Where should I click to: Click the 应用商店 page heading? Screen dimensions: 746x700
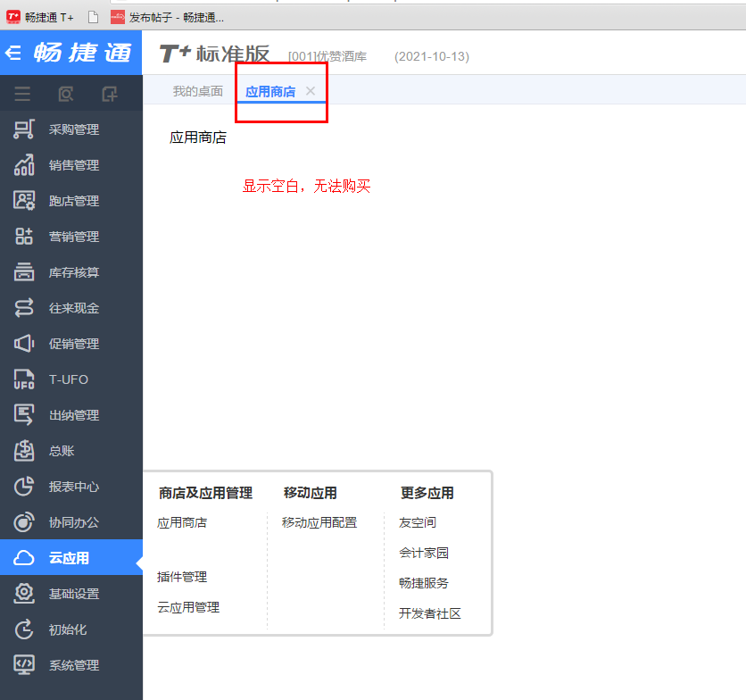pos(198,137)
